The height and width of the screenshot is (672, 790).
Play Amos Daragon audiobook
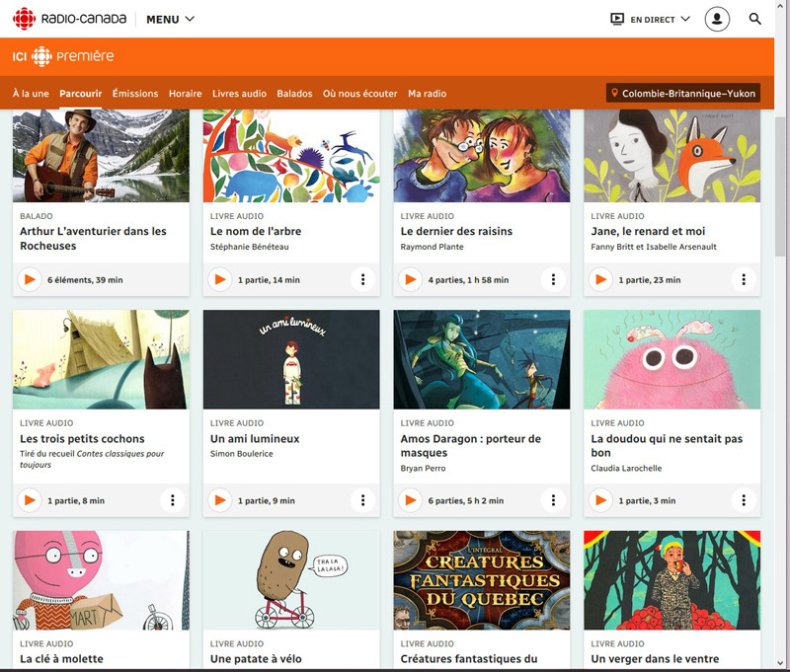pyautogui.click(x=411, y=501)
